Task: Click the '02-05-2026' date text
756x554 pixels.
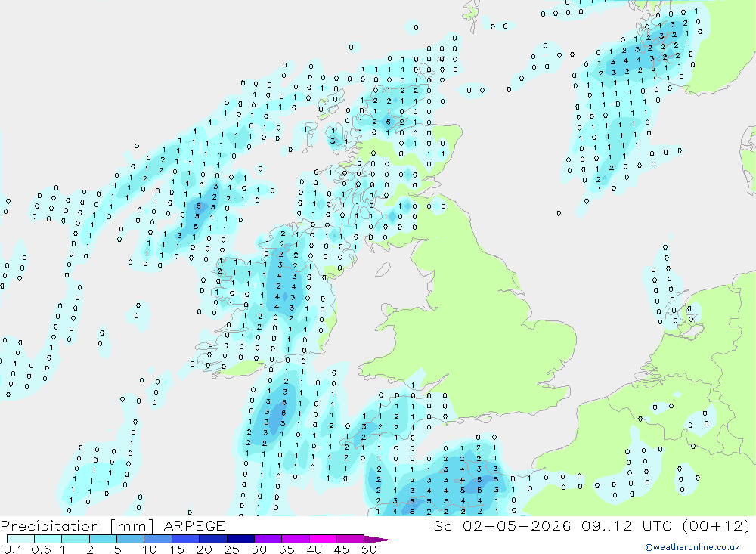Action: [517, 525]
